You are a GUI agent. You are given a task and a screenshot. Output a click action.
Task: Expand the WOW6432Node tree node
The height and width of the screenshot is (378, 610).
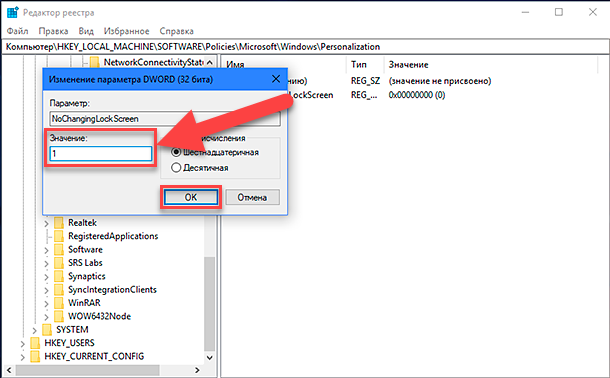coord(46,317)
